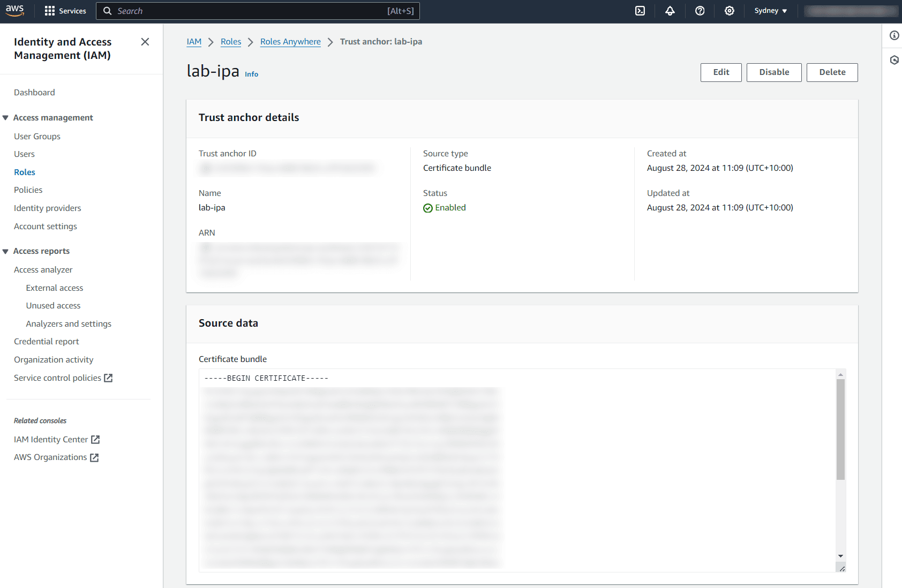Click the Edit button
Viewport: 902px width, 588px height.
tap(721, 72)
